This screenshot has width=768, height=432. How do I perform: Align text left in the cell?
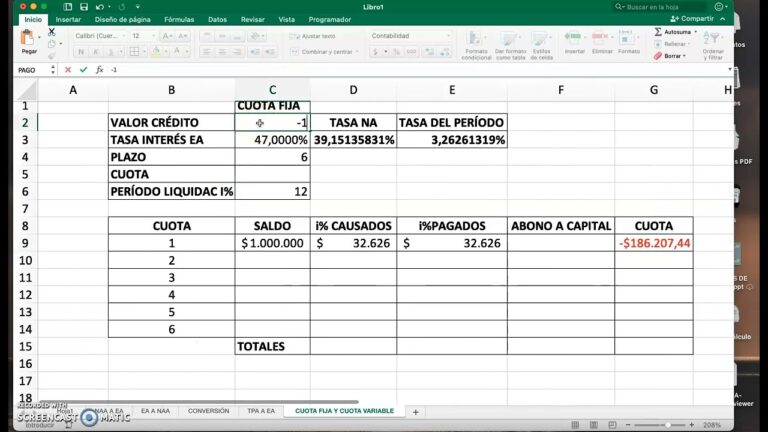207,51
